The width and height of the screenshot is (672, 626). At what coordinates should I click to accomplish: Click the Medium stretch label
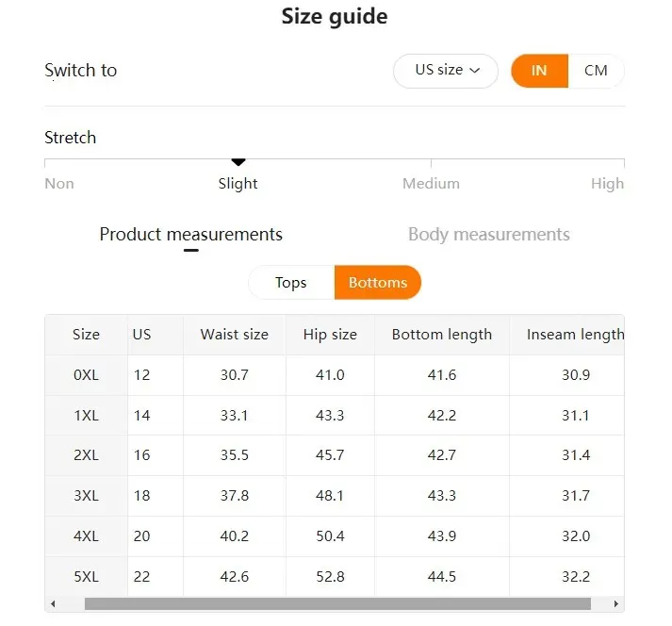coord(431,184)
